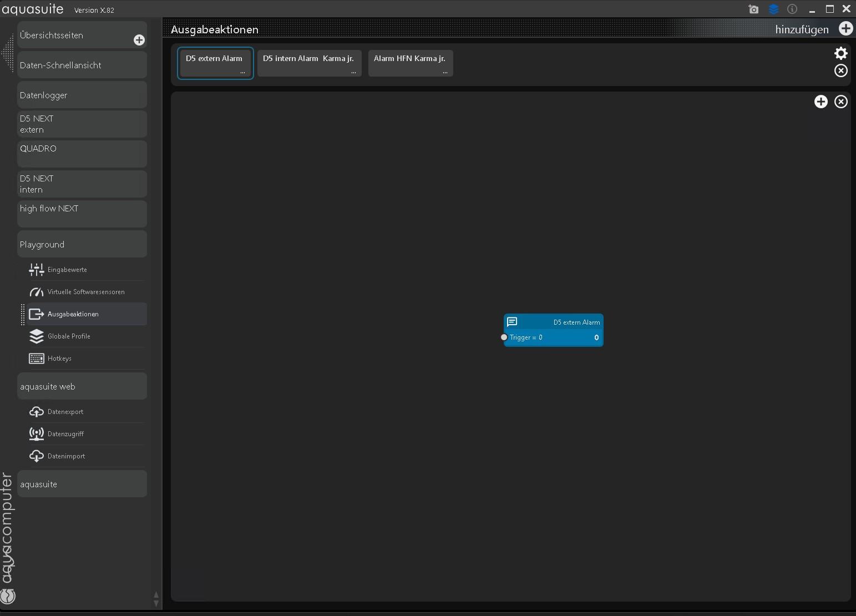
Task: Click the Datenzugriff broadcast icon
Action: click(x=37, y=434)
